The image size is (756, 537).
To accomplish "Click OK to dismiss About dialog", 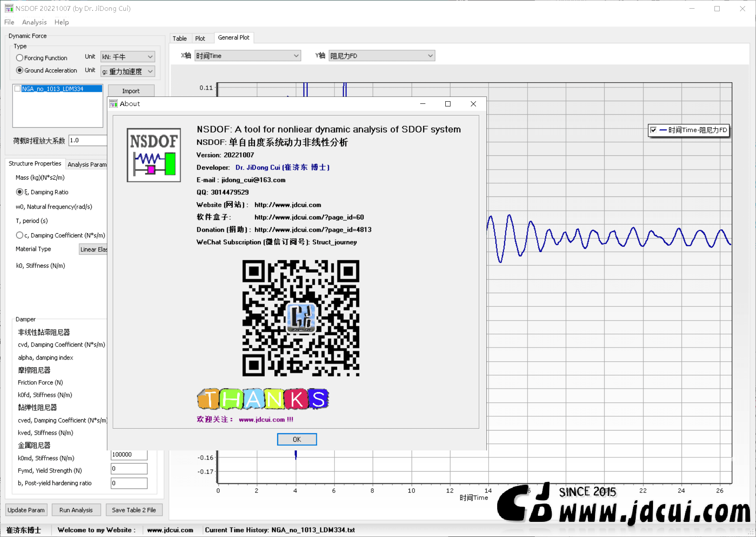I will [297, 439].
